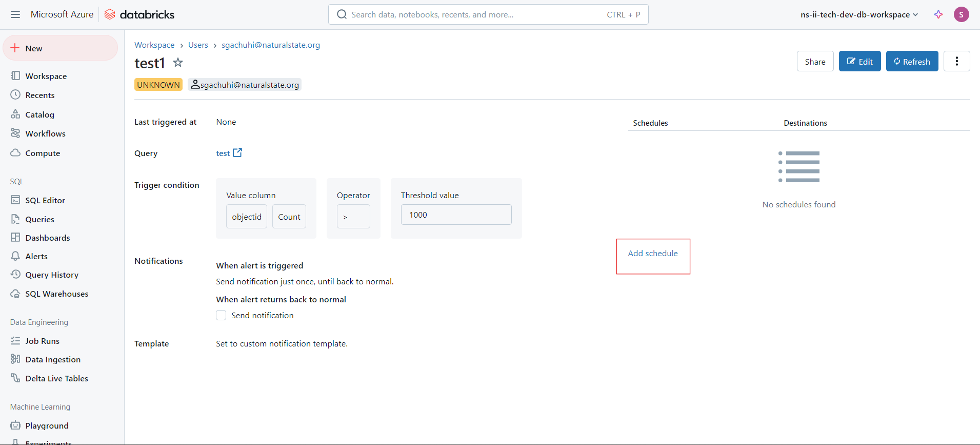Enable Send notification checkbox
Image resolution: width=980 pixels, height=445 pixels.
[x=221, y=315]
